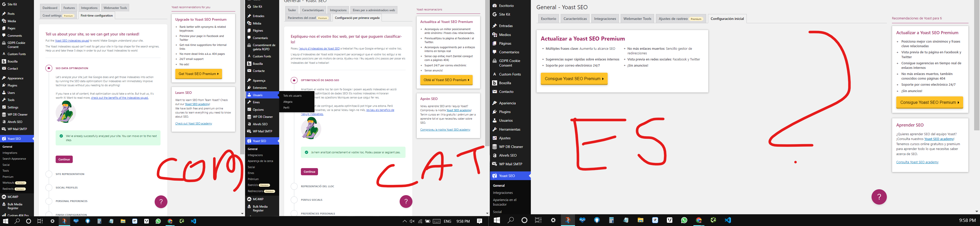980x226 pixels.
Task: Click the purple Continue button
Action: pos(64,159)
